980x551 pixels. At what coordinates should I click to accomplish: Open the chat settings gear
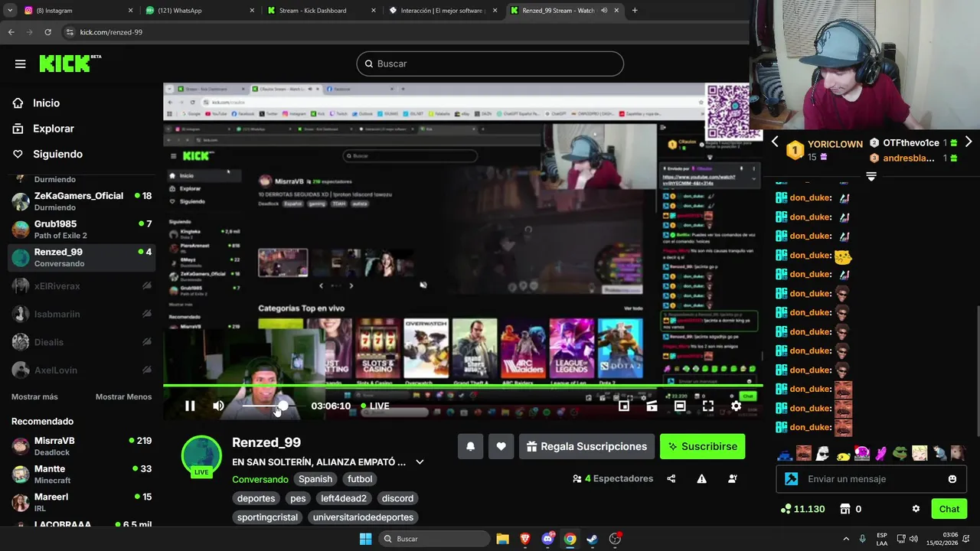click(x=916, y=509)
